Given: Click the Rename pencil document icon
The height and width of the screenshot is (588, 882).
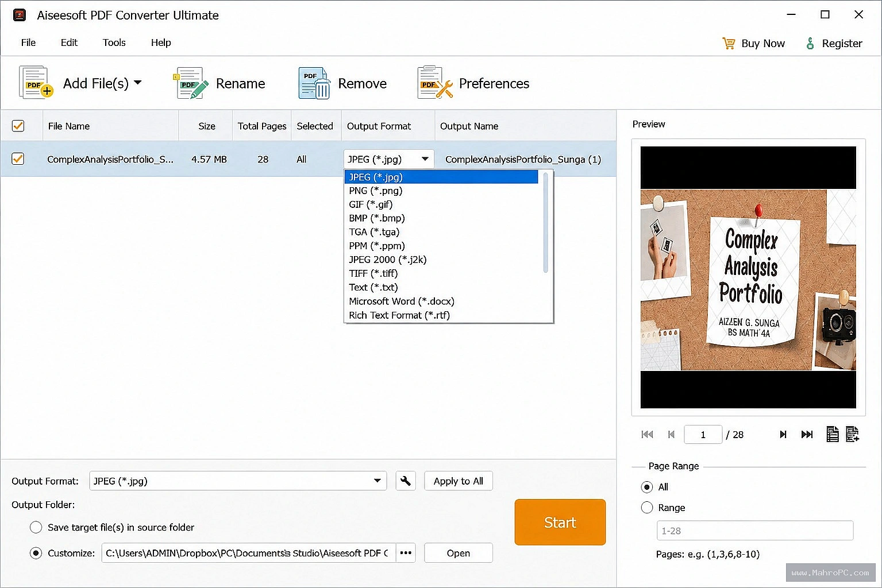Looking at the screenshot, I should [x=190, y=83].
